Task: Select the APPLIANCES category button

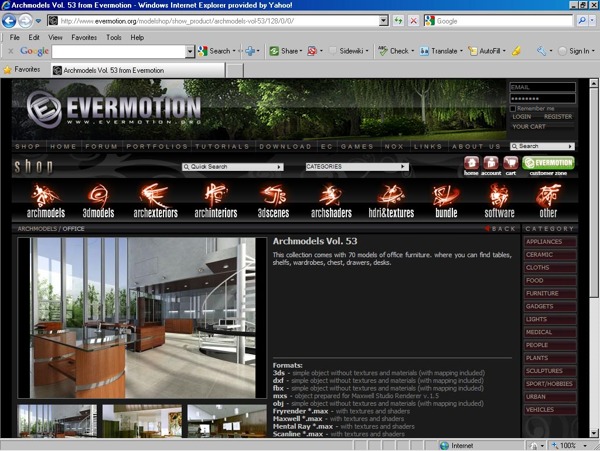Action: click(x=550, y=242)
